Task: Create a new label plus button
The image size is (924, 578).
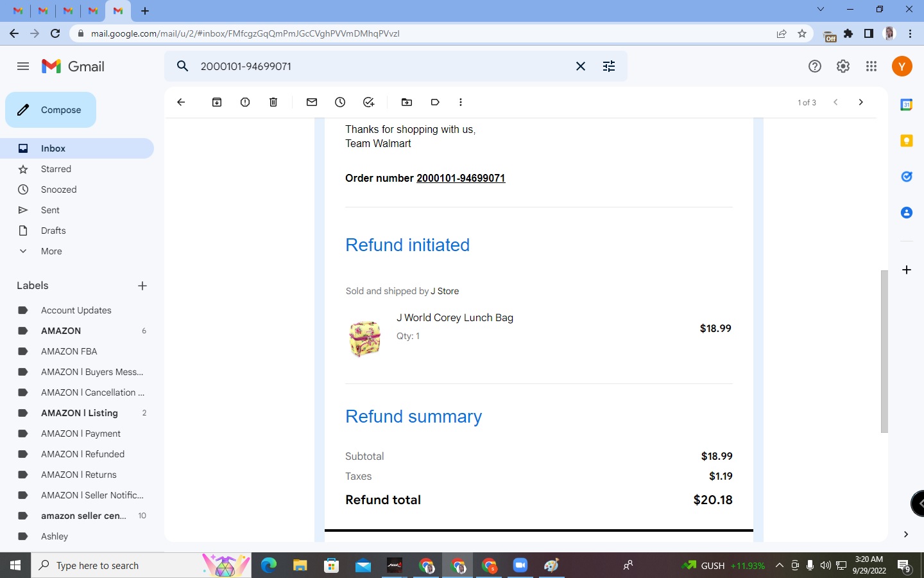Action: tap(142, 286)
